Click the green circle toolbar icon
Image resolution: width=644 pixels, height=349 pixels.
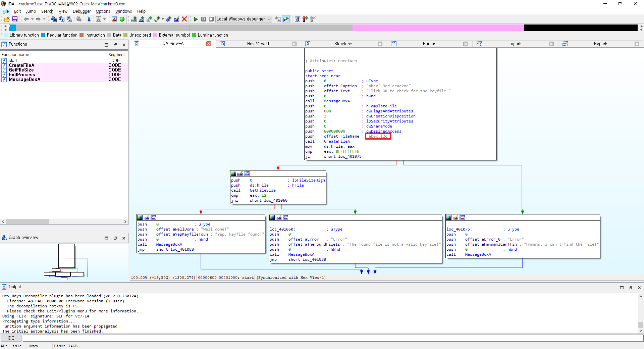[122, 19]
